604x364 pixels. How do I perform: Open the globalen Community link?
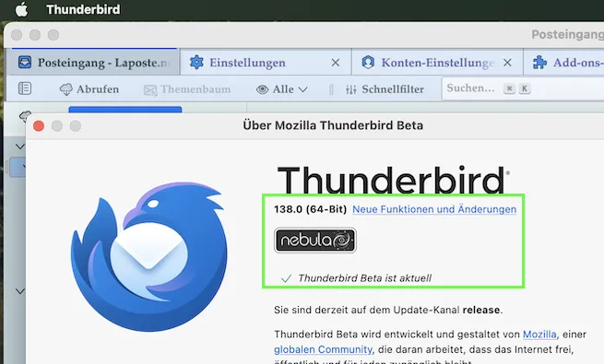(x=323, y=349)
